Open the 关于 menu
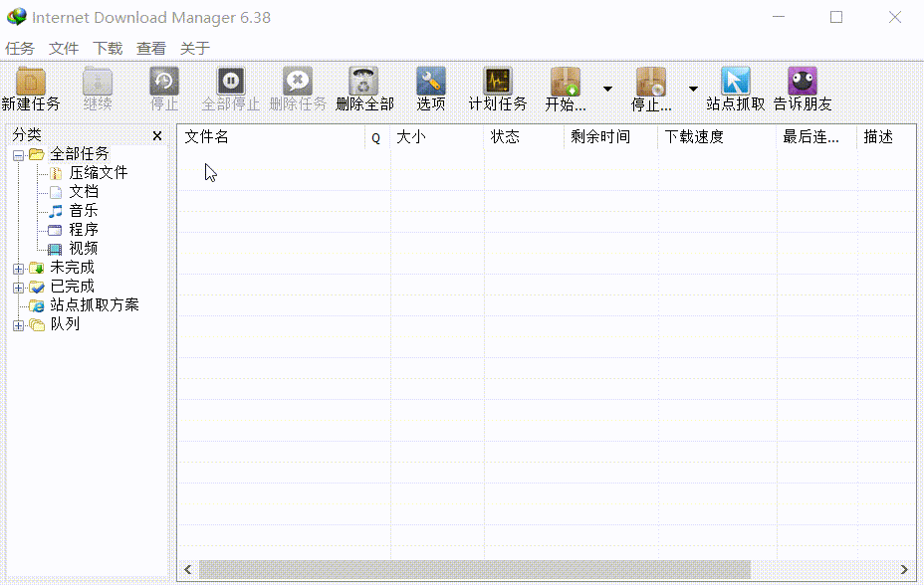 [194, 49]
